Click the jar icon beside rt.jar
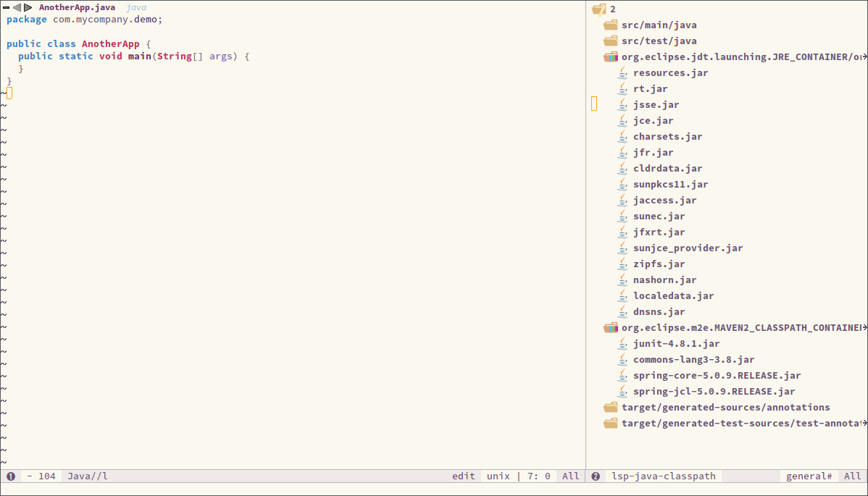This screenshot has height=496, width=868. (623, 88)
